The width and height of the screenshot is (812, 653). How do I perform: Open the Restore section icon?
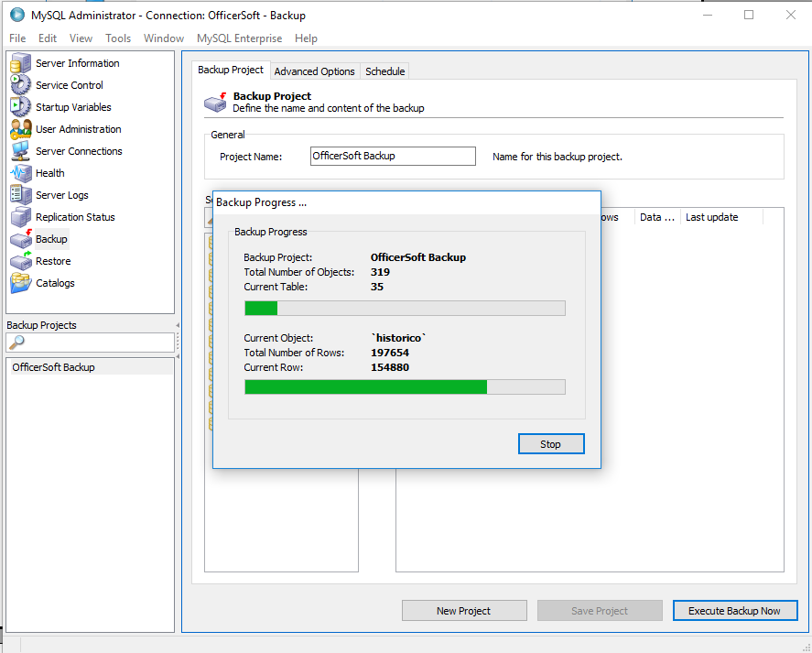pos(20,261)
